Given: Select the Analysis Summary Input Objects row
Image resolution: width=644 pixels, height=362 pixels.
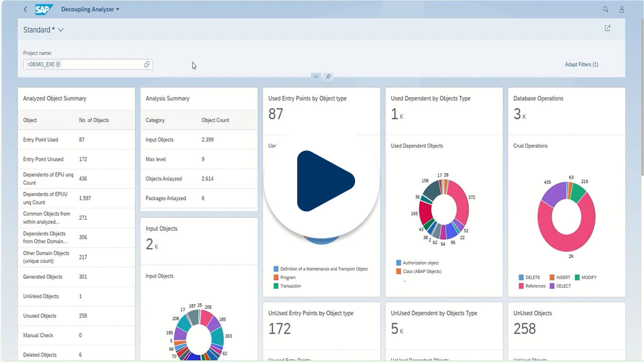Looking at the screenshot, I should pos(199,140).
